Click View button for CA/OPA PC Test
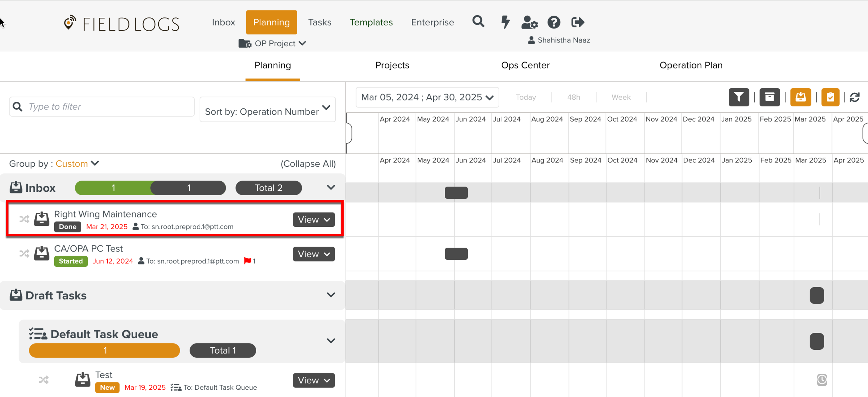Screen dimensions: 868x397 (x=314, y=254)
